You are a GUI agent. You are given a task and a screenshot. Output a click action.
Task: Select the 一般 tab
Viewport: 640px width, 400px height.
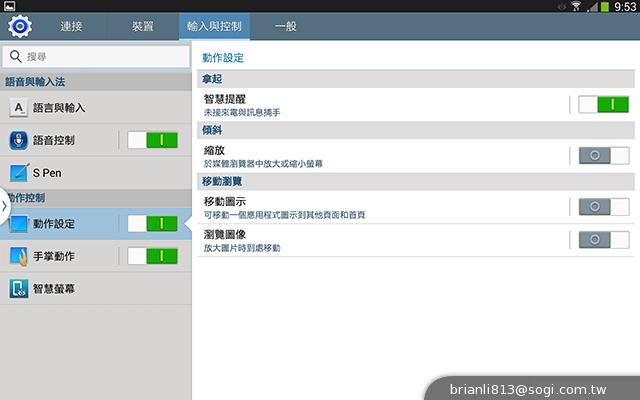click(286, 25)
